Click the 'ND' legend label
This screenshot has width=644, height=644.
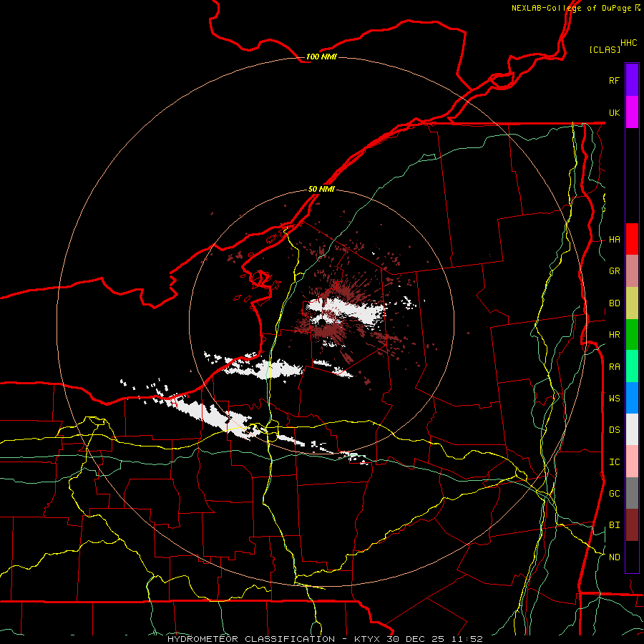coord(614,557)
